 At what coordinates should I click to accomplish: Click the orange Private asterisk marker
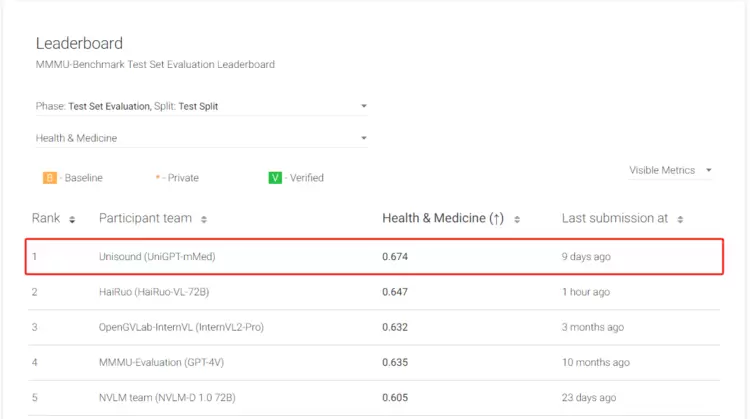[157, 178]
